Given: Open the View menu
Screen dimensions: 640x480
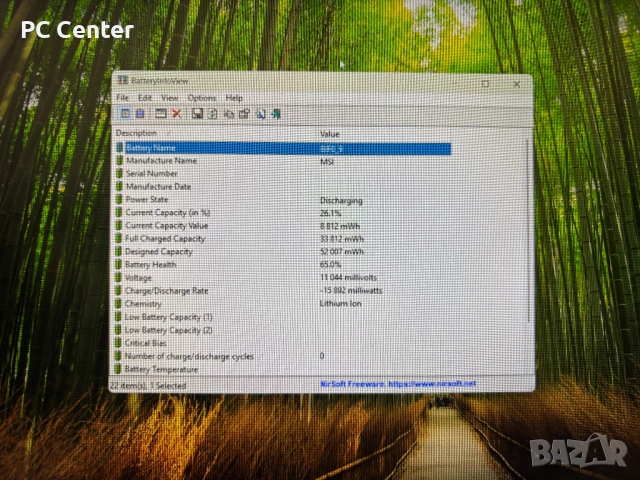Looking at the screenshot, I should [x=169, y=98].
